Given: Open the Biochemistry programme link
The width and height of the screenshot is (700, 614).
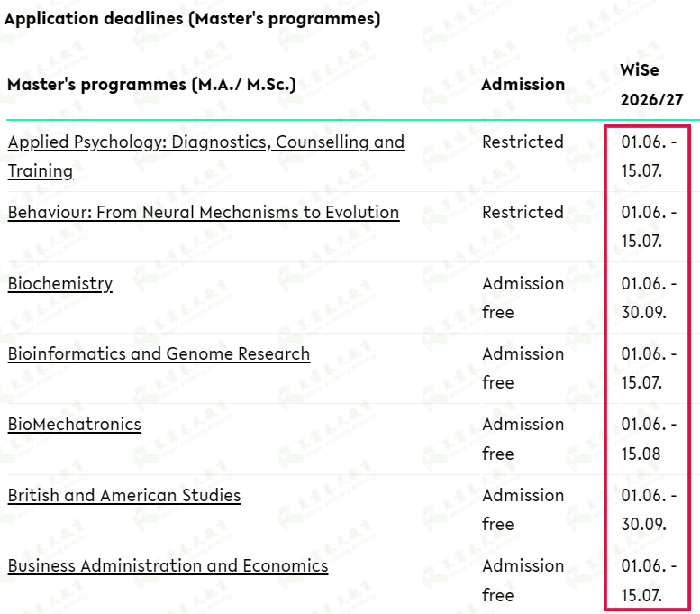Looking at the screenshot, I should [x=60, y=284].
